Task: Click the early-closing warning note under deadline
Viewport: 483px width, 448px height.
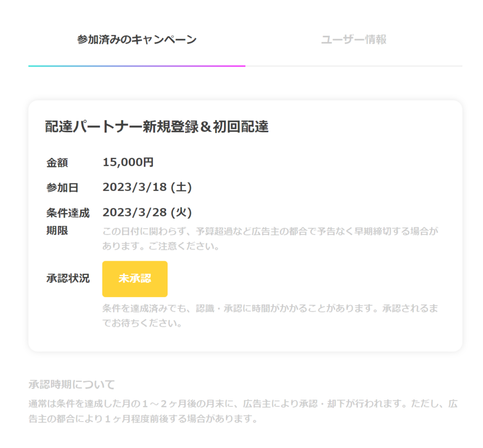Action: (x=270, y=239)
